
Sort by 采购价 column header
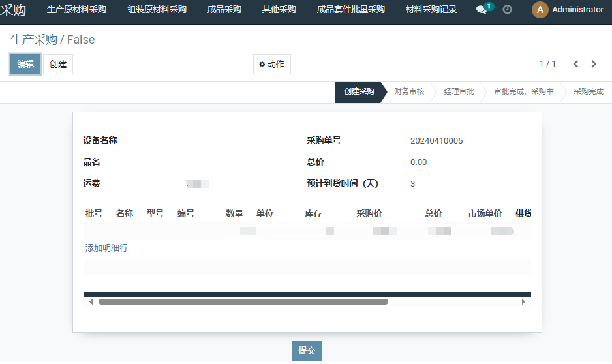(369, 213)
